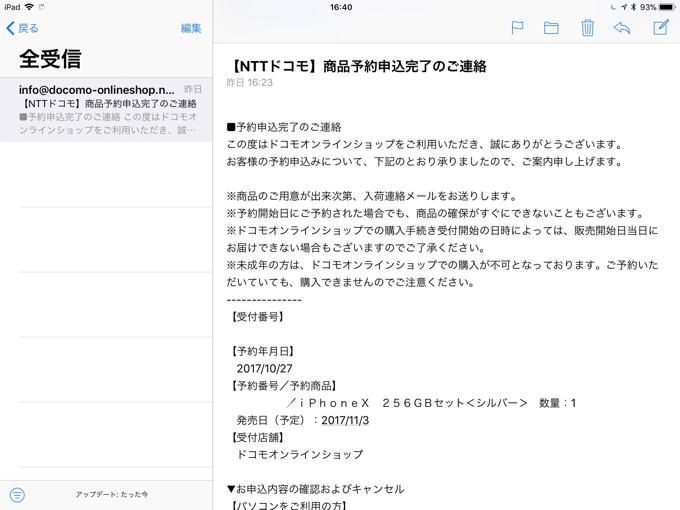Tap the アップデート: たった今 status text
Image resolution: width=680 pixels, height=510 pixels.
tap(112, 494)
